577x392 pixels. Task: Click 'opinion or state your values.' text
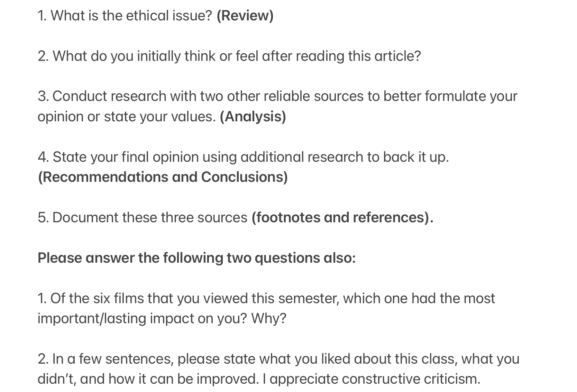[x=127, y=116]
